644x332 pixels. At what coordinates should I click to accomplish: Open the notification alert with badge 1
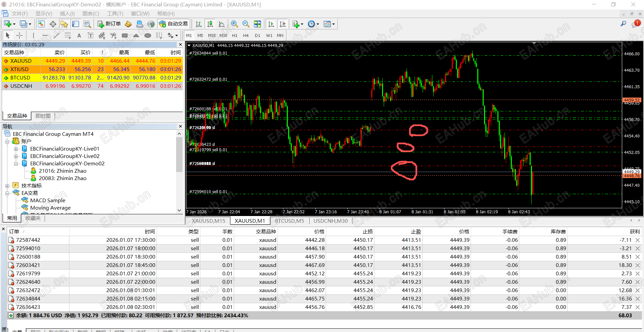point(636,23)
